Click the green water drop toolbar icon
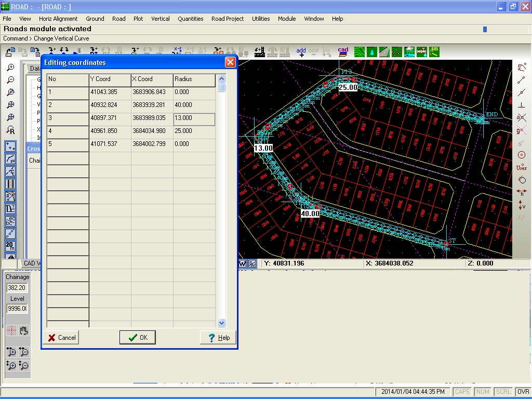 tap(372, 52)
